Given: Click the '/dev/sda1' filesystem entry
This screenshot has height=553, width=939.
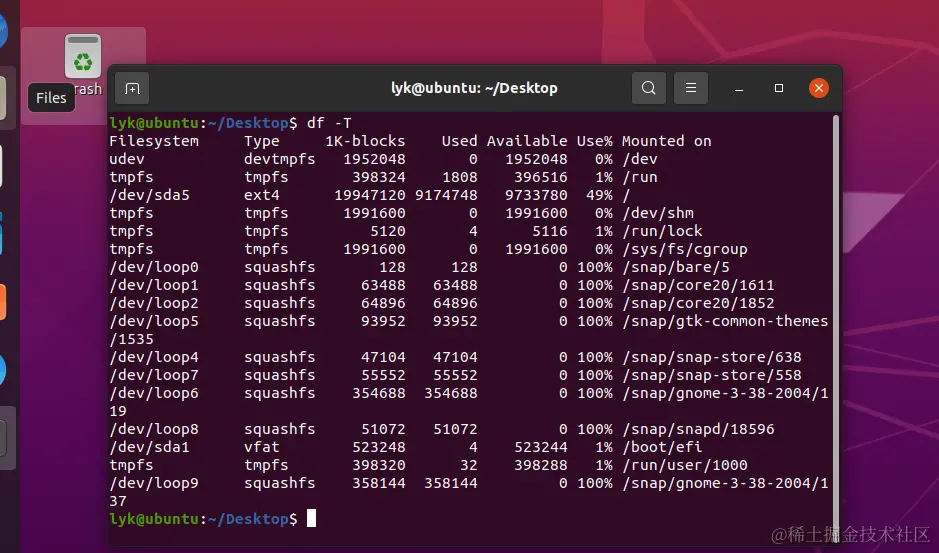Looking at the screenshot, I should 149,447.
